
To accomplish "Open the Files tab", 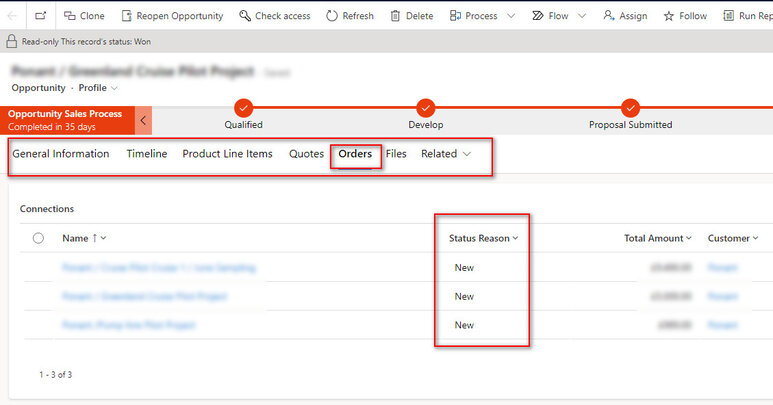I will coord(396,154).
